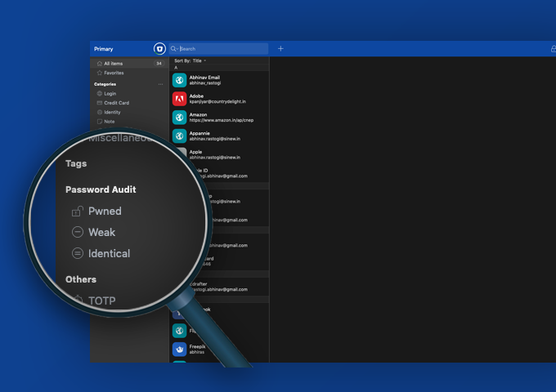Screen dimensions: 556x392
Task: Click the Pwned open-lock icon
Action: pyautogui.click(x=78, y=212)
